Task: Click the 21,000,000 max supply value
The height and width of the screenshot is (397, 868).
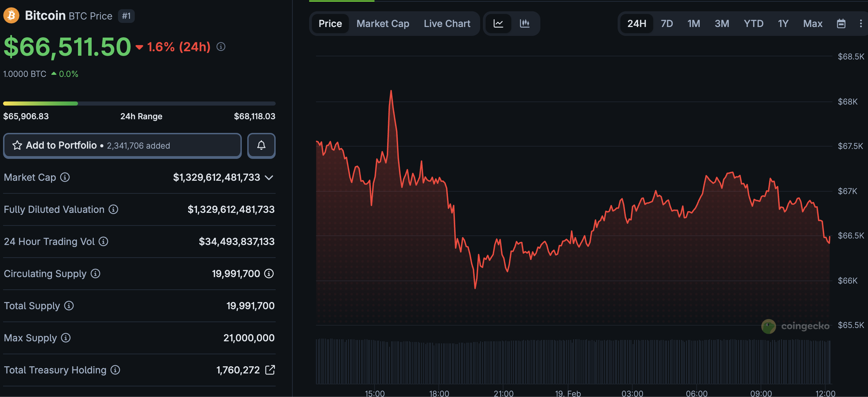Action: tap(249, 338)
